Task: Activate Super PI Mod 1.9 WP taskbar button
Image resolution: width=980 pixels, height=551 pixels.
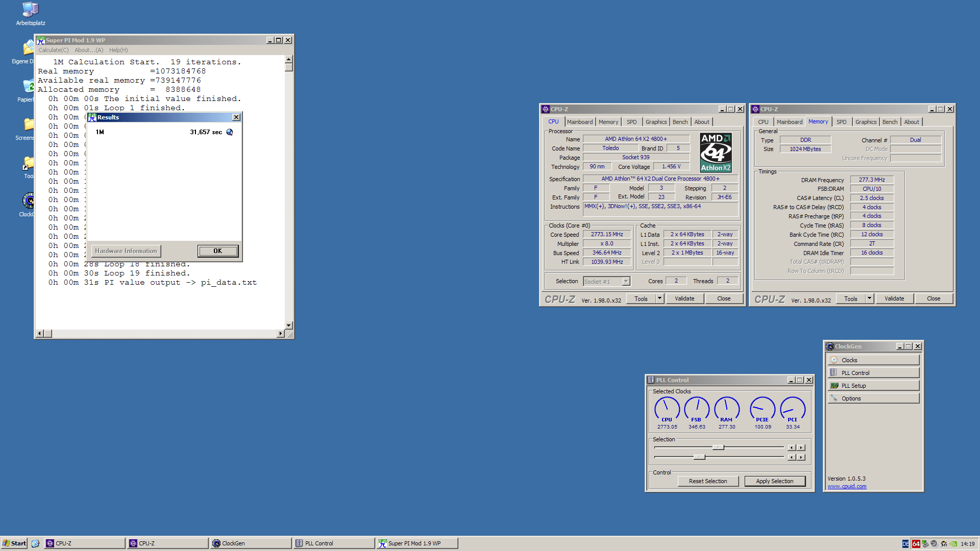Action: 417,543
